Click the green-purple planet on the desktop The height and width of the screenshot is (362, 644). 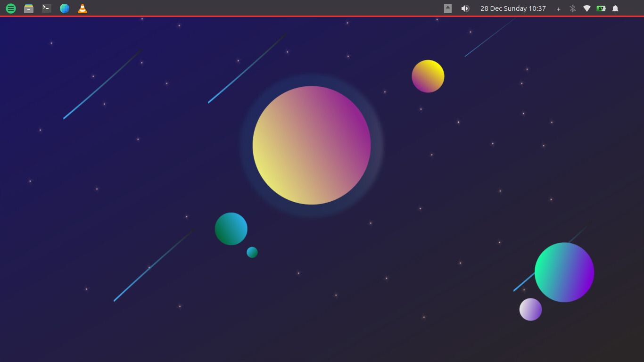click(x=564, y=272)
